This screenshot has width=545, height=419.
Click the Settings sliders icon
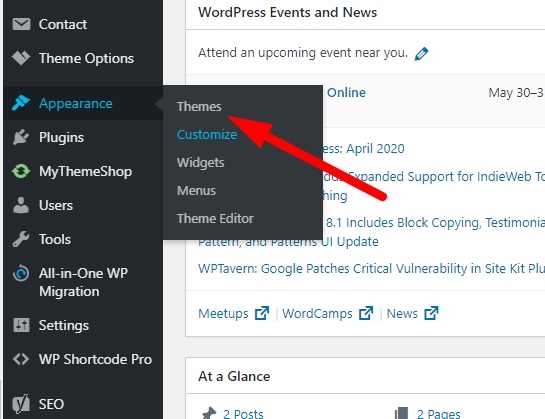21,325
